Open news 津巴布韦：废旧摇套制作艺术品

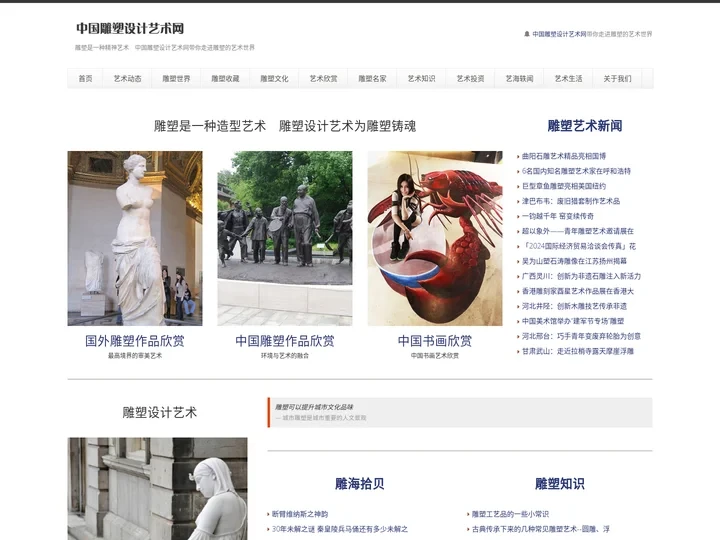coord(571,201)
